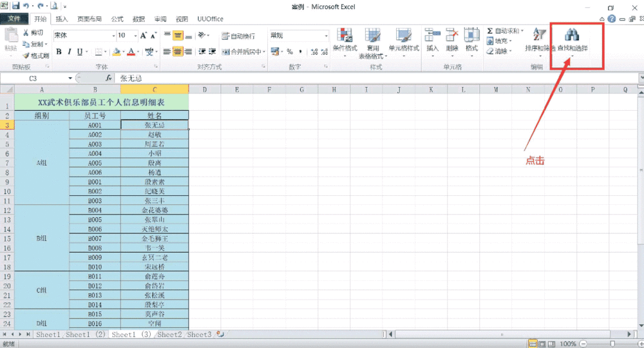Apply percent style with the % icon

290,52
